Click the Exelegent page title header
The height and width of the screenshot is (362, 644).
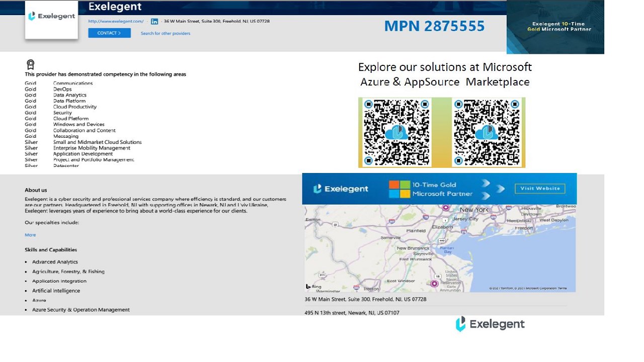[115, 7]
